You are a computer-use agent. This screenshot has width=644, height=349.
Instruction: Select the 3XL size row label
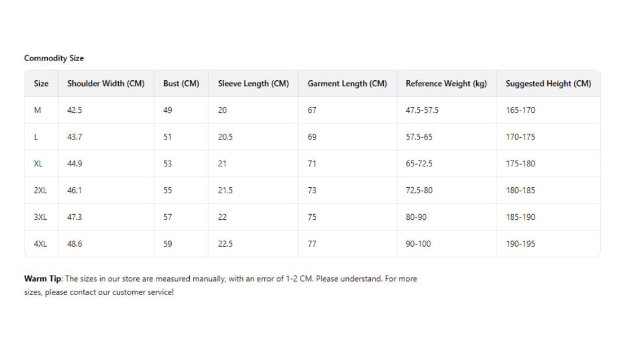tap(40, 218)
